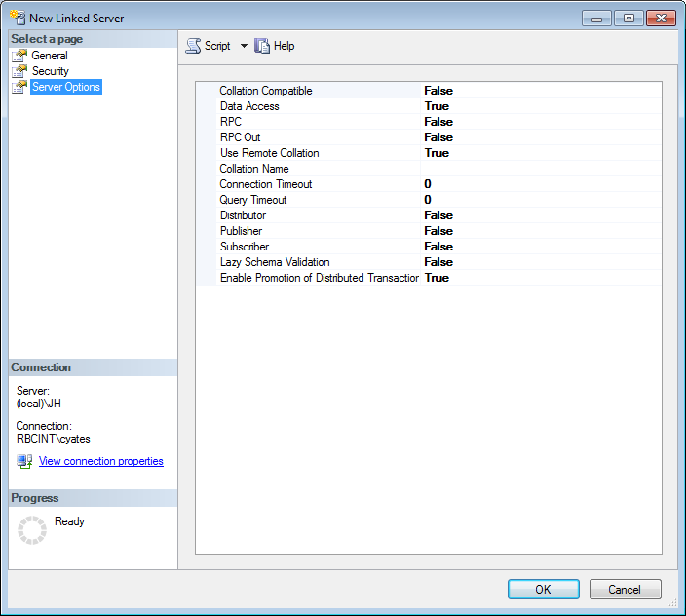Click the Cancel button
Image resolution: width=686 pixels, height=616 pixels.
(625, 589)
